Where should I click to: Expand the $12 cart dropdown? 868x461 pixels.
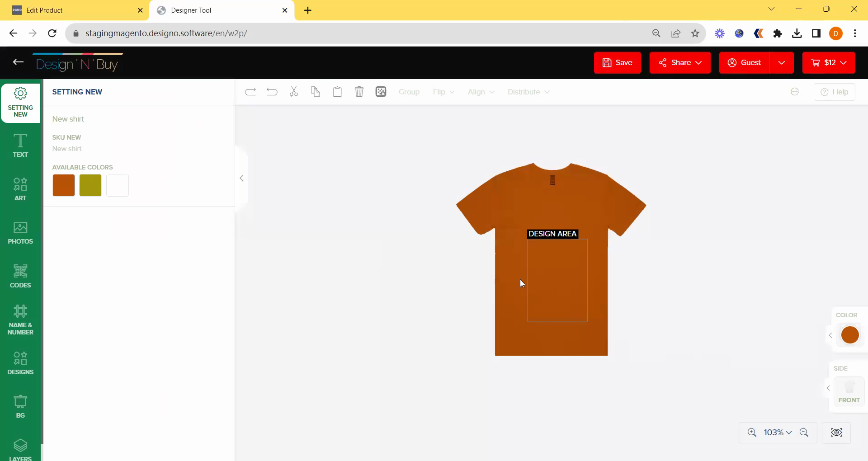(829, 62)
